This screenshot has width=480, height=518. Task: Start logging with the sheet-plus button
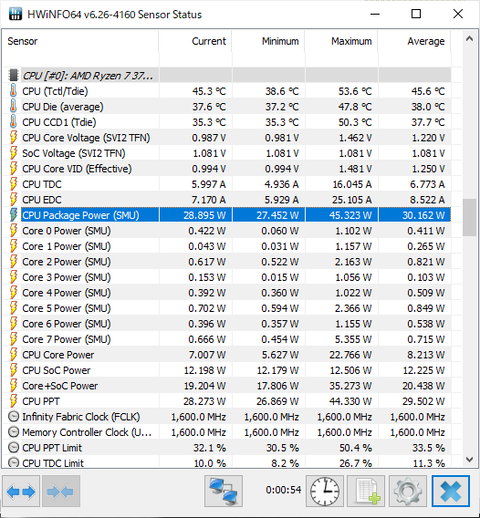click(x=366, y=491)
